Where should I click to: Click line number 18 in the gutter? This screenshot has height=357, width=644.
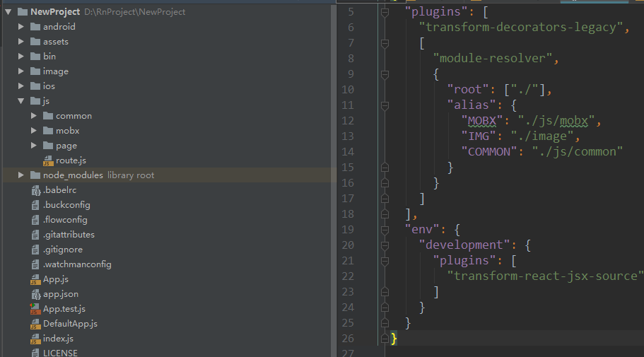point(348,214)
